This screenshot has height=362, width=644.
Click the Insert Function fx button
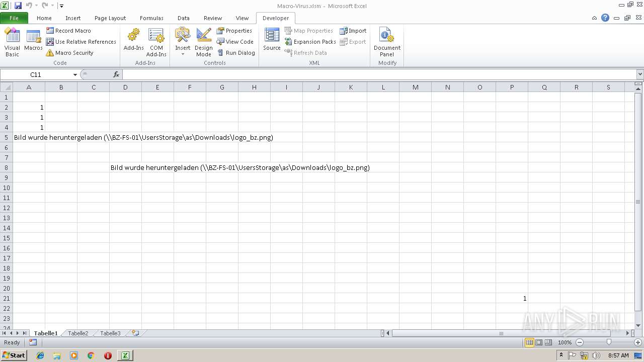(116, 74)
